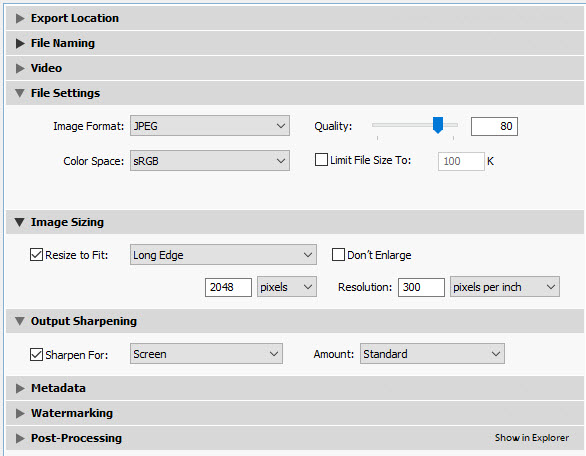This screenshot has width=586, height=456.
Task: Open the Long Edge resize dropdown
Action: click(223, 255)
